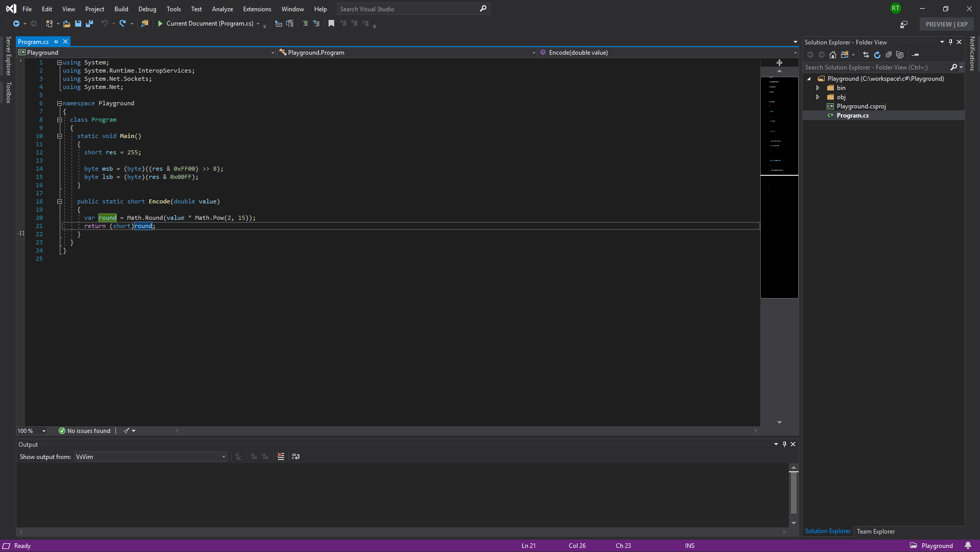Toggle Show All Files in Solution Explorer
Viewport: 980px width, 552px height.
900,55
